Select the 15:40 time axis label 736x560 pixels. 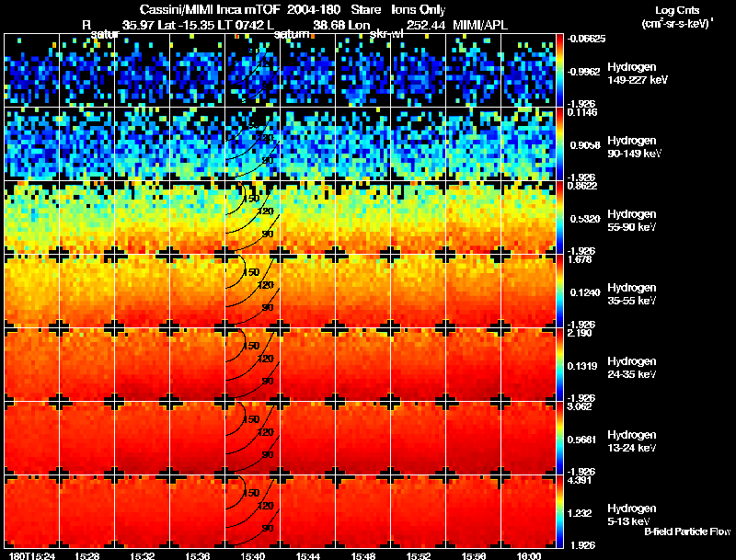point(252,556)
